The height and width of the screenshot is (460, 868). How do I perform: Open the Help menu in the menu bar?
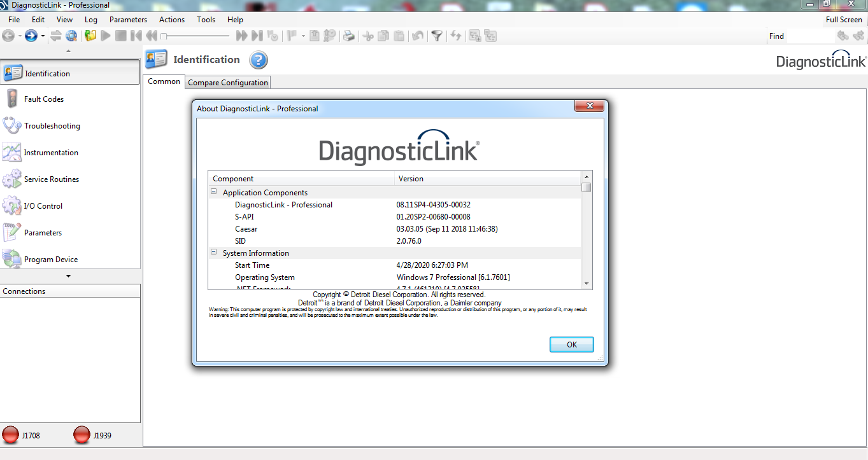[235, 20]
